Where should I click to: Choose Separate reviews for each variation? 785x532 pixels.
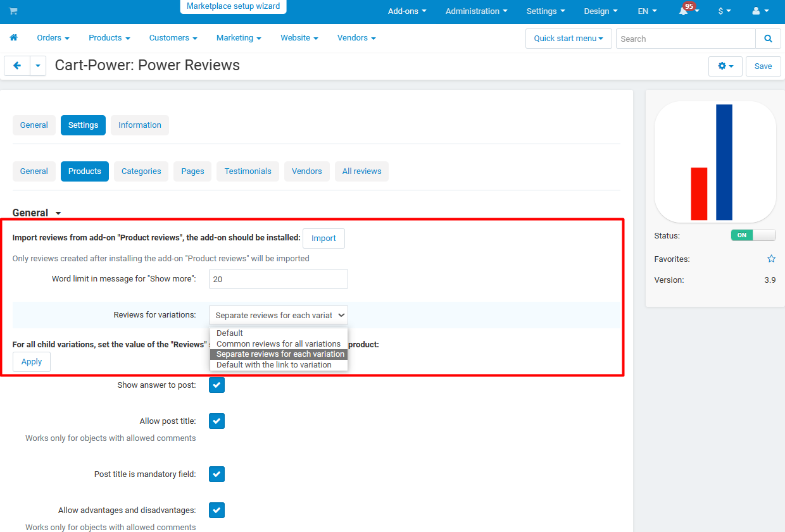tap(279, 354)
